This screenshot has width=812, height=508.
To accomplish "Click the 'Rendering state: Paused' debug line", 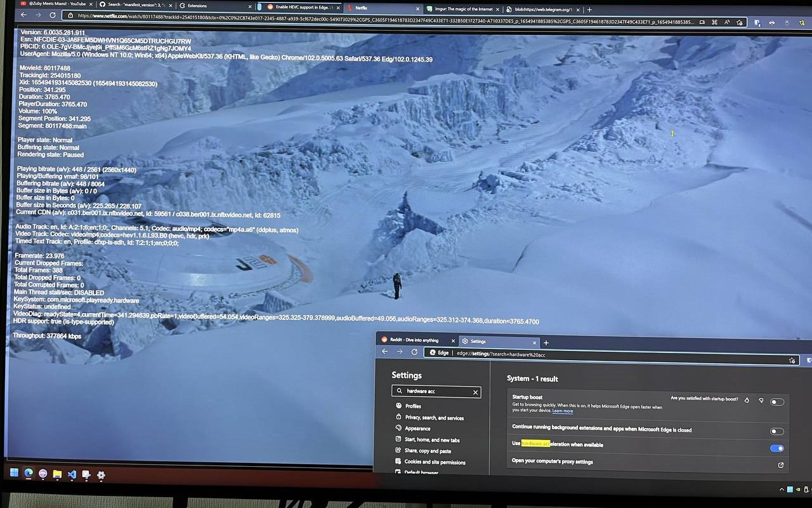I will point(50,155).
